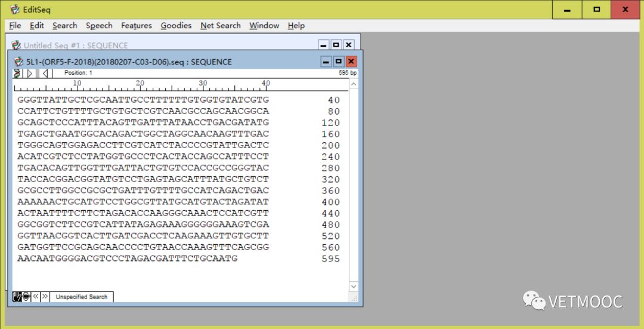
Task: Open the File menu
Action: 15,26
